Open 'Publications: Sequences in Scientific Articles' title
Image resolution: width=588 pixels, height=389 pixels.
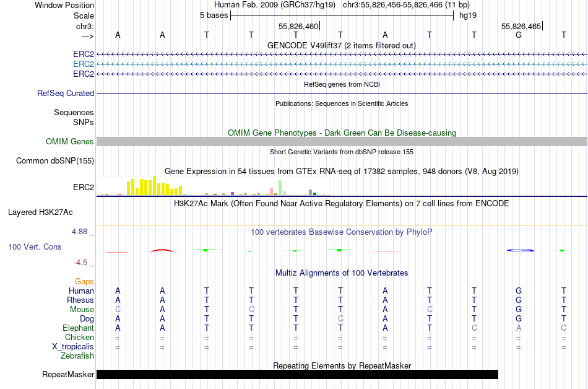click(x=342, y=103)
